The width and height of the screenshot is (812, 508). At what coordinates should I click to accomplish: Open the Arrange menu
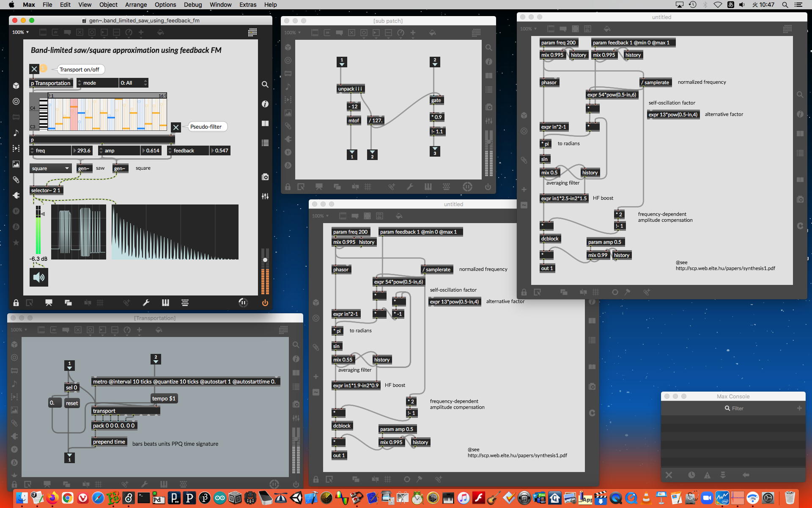(x=136, y=5)
